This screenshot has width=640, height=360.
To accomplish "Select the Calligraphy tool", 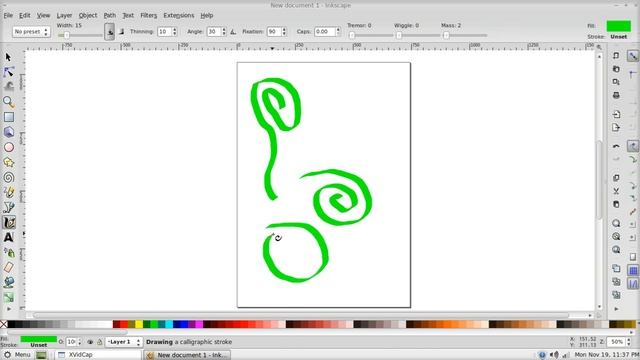I will (x=9, y=222).
